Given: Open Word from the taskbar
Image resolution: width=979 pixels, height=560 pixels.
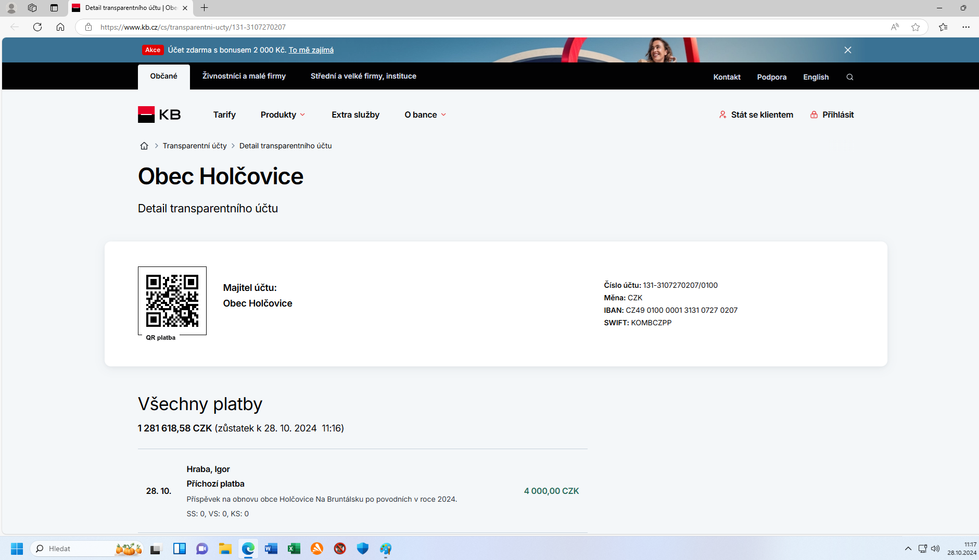Looking at the screenshot, I should pos(271,549).
